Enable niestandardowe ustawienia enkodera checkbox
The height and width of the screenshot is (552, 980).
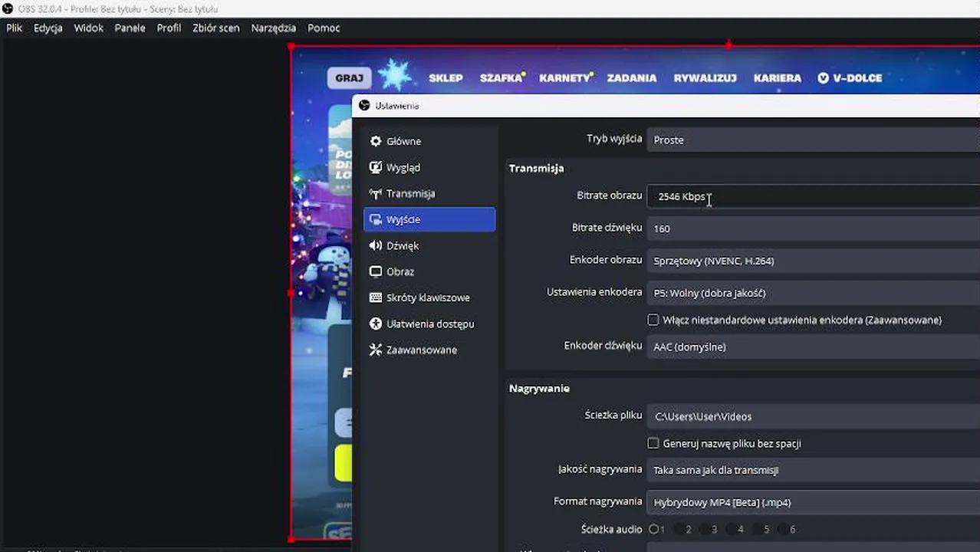(x=653, y=320)
